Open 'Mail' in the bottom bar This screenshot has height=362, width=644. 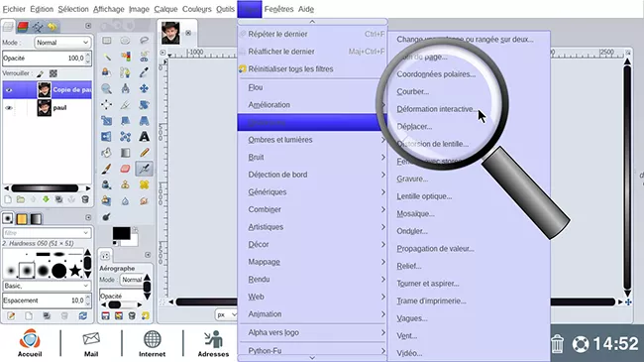coord(91,343)
